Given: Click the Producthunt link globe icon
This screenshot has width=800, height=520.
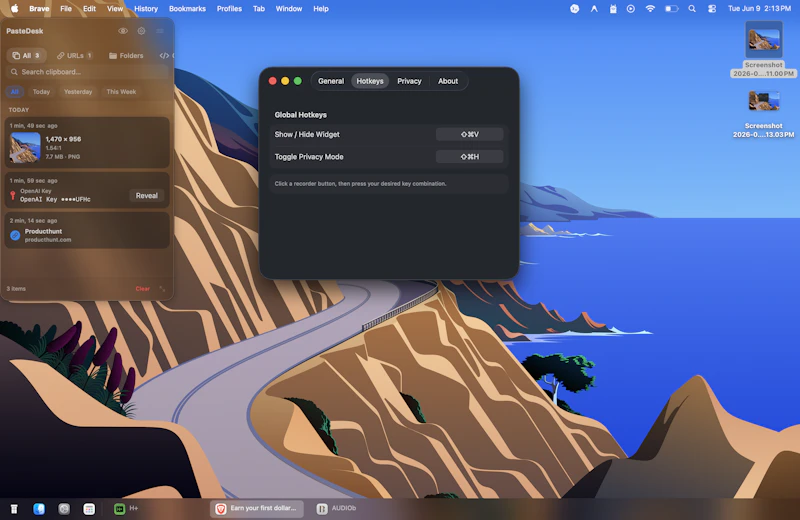Looking at the screenshot, I should point(15,235).
